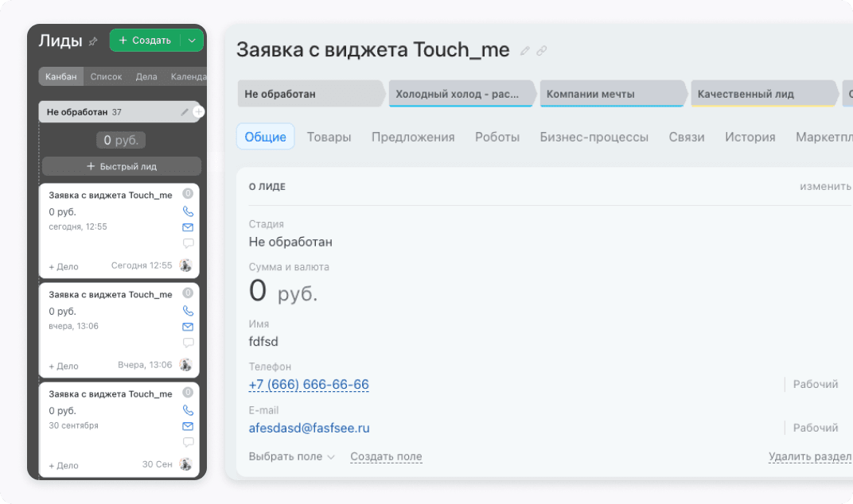
Task: Click the counter badge on the вчера, 13:06 card
Action: [x=188, y=293]
